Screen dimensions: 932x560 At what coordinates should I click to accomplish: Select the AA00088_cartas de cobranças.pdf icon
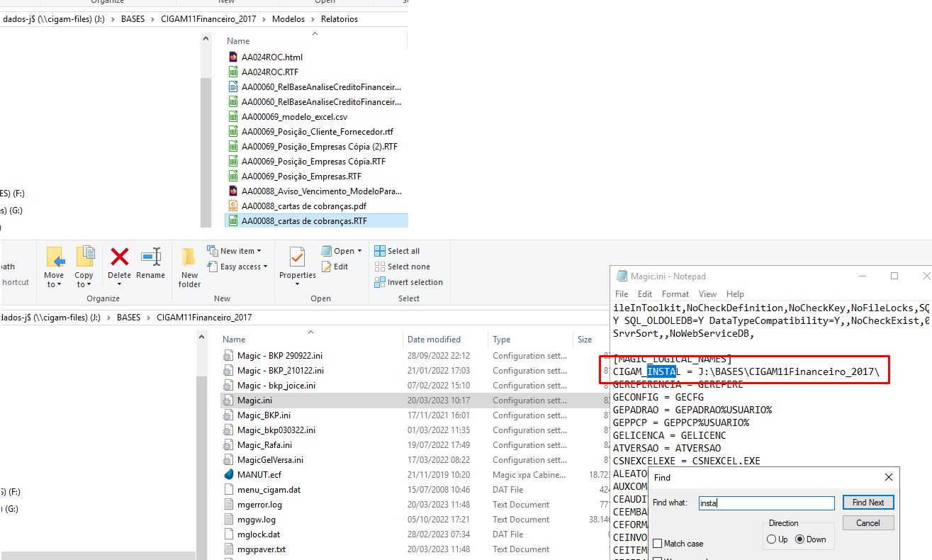(x=232, y=206)
